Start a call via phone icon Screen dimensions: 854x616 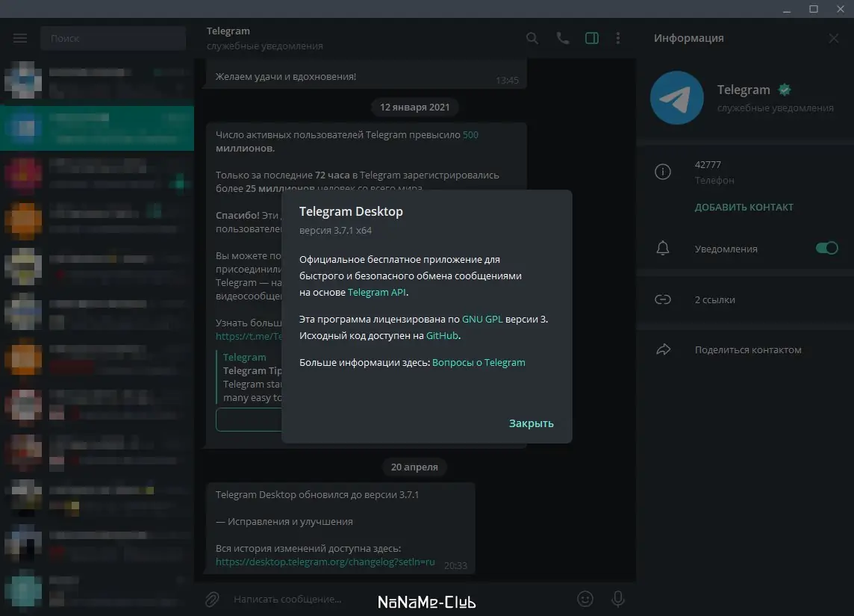[563, 38]
